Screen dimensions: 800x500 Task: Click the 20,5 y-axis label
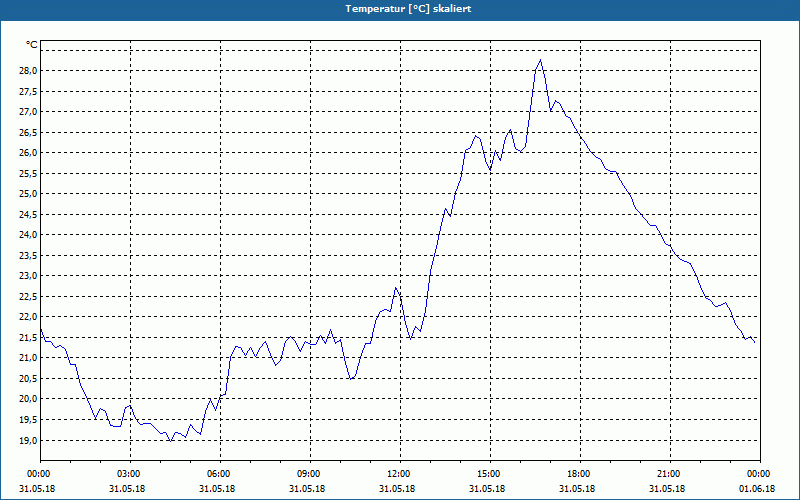[29, 379]
